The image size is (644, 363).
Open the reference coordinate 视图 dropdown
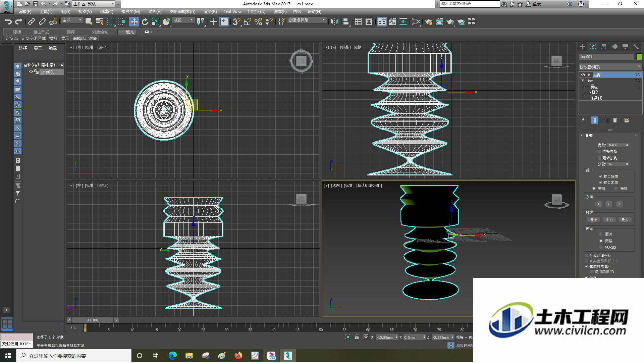click(x=183, y=20)
